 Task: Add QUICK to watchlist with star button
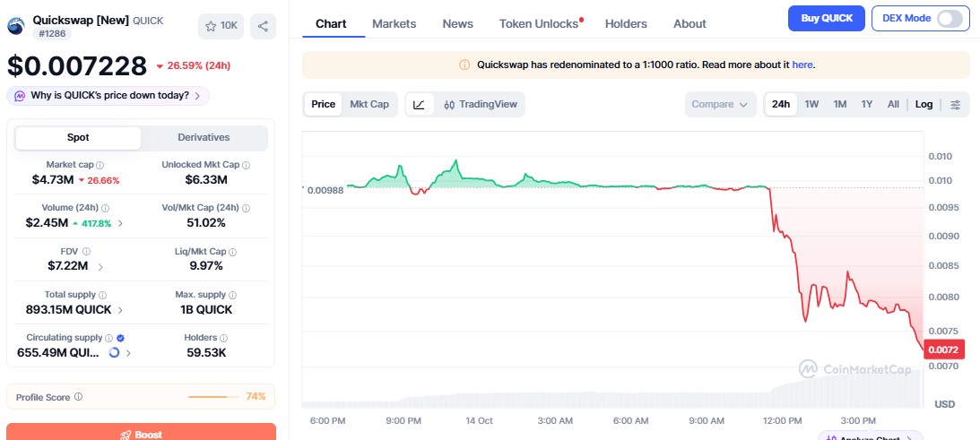(221, 26)
